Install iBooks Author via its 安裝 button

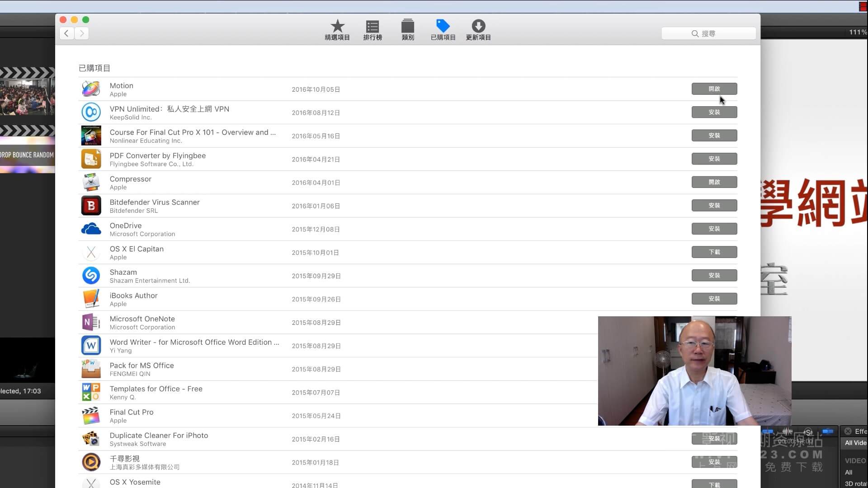[x=714, y=299]
